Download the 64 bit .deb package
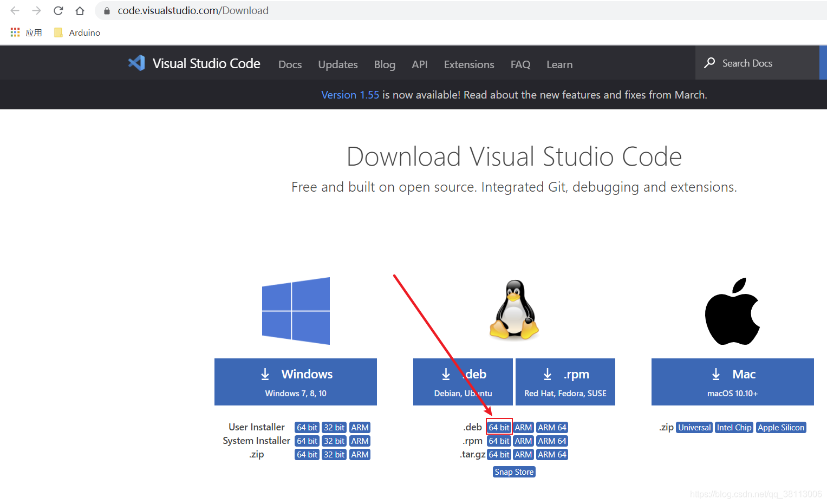The image size is (827, 504). tap(499, 427)
